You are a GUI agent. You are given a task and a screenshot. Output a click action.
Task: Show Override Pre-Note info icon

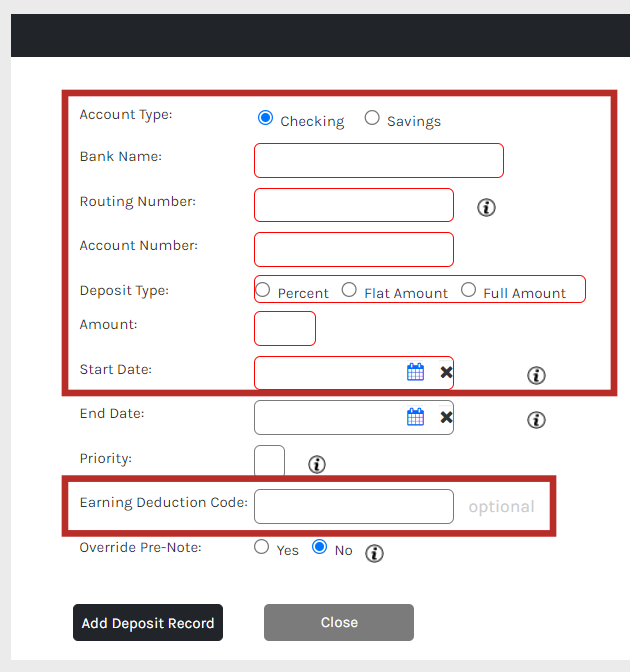pos(374,553)
